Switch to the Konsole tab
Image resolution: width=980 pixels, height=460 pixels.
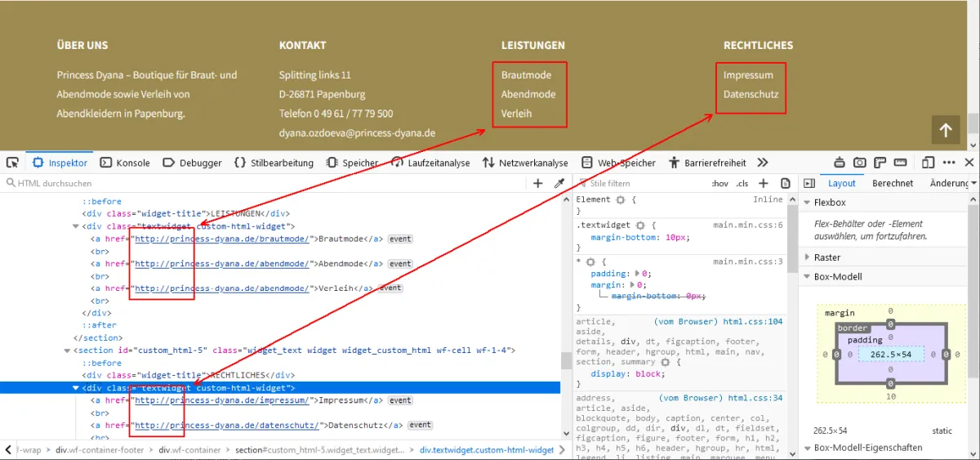[125, 163]
